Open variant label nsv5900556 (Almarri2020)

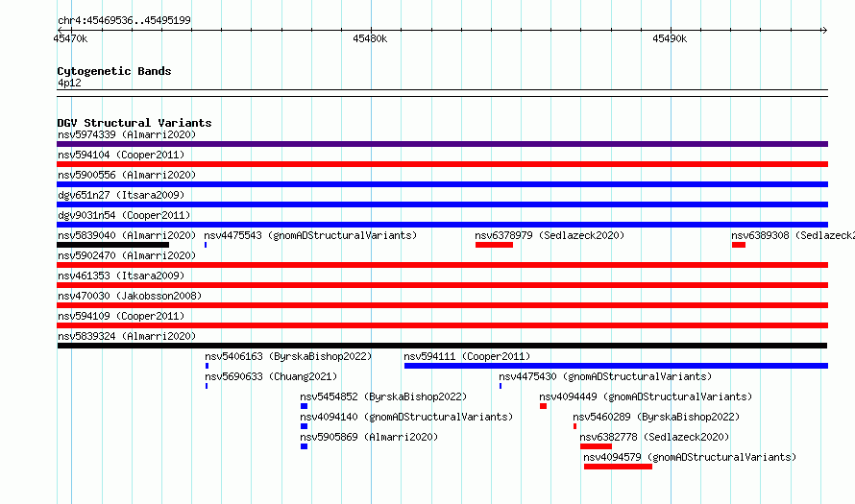pos(127,175)
